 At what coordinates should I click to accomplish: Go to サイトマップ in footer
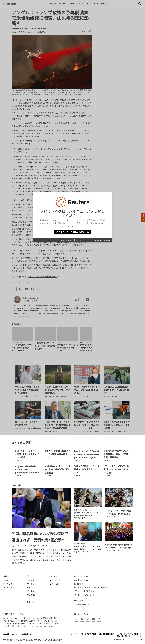[8, 588]
